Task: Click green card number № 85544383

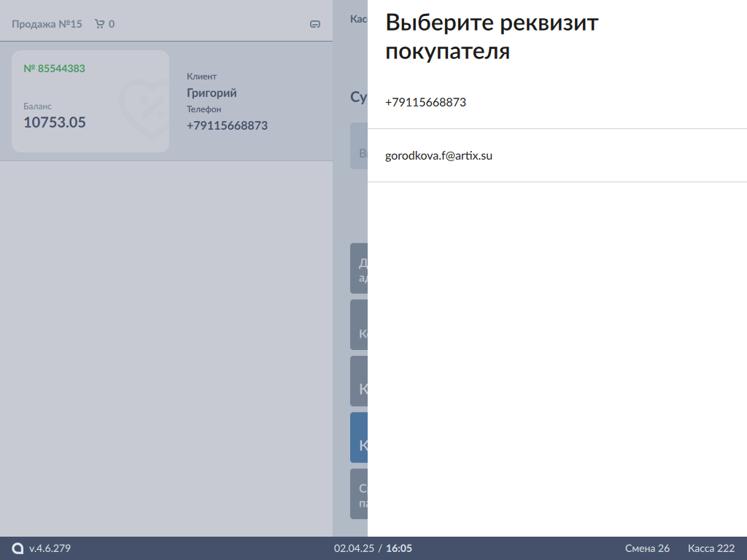Action: coord(54,69)
